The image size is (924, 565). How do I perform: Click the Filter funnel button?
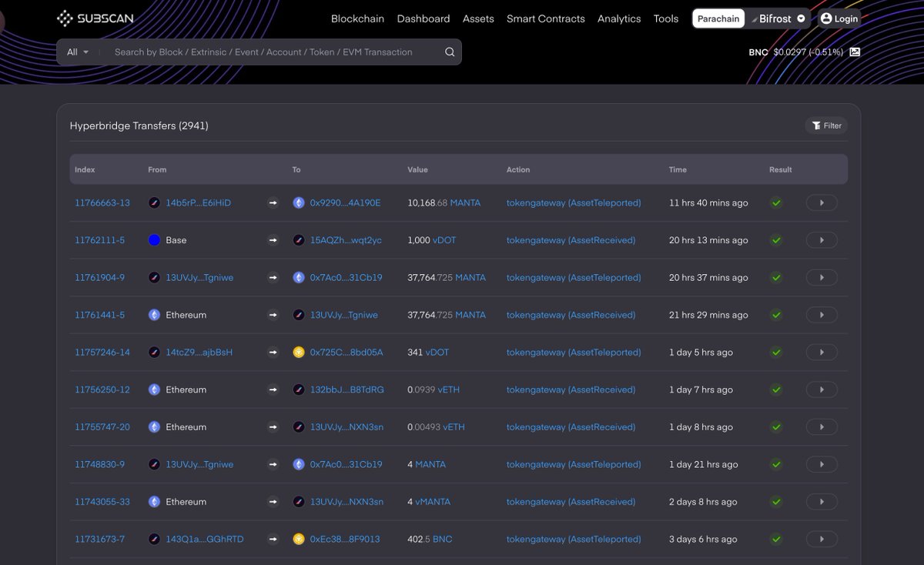coord(826,125)
